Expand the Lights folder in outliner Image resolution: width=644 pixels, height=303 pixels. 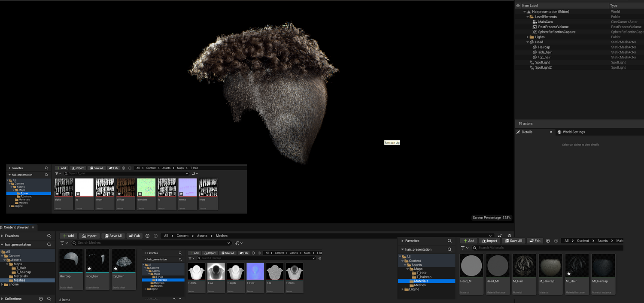pyautogui.click(x=528, y=37)
